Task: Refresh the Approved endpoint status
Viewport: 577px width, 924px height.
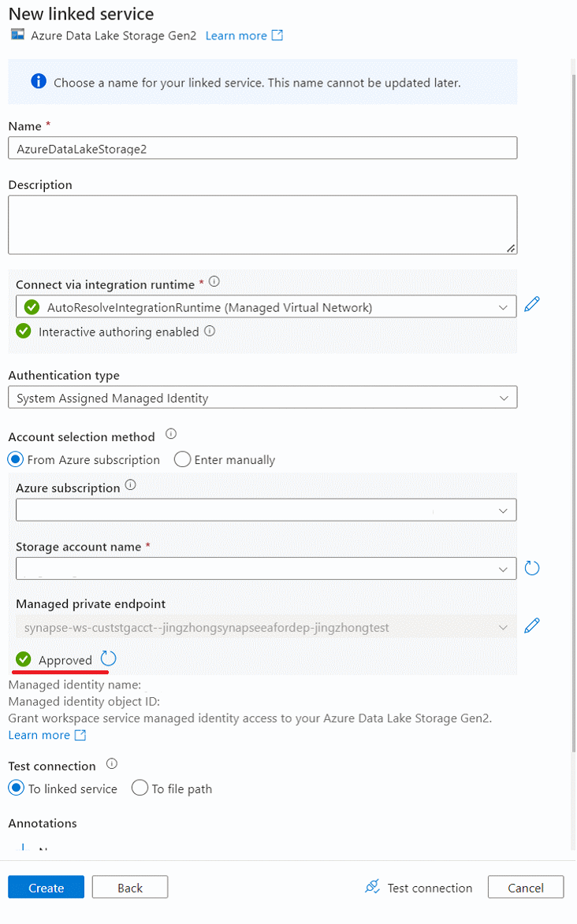Action: coord(108,659)
